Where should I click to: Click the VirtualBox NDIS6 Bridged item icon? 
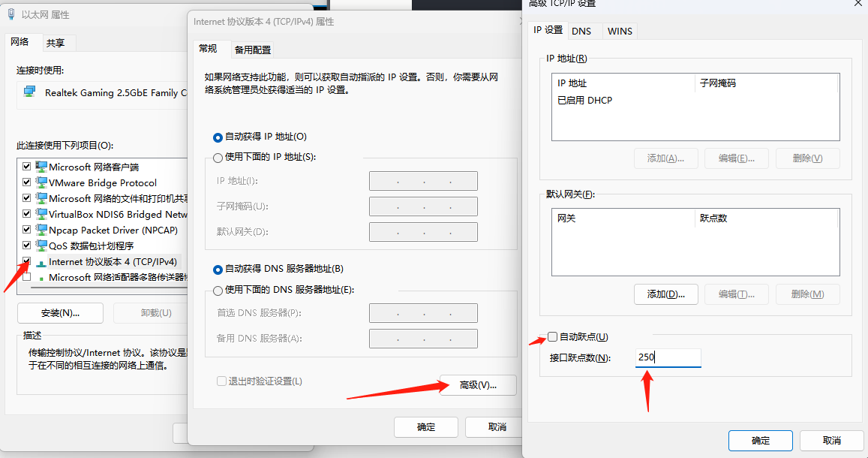pyautogui.click(x=41, y=214)
